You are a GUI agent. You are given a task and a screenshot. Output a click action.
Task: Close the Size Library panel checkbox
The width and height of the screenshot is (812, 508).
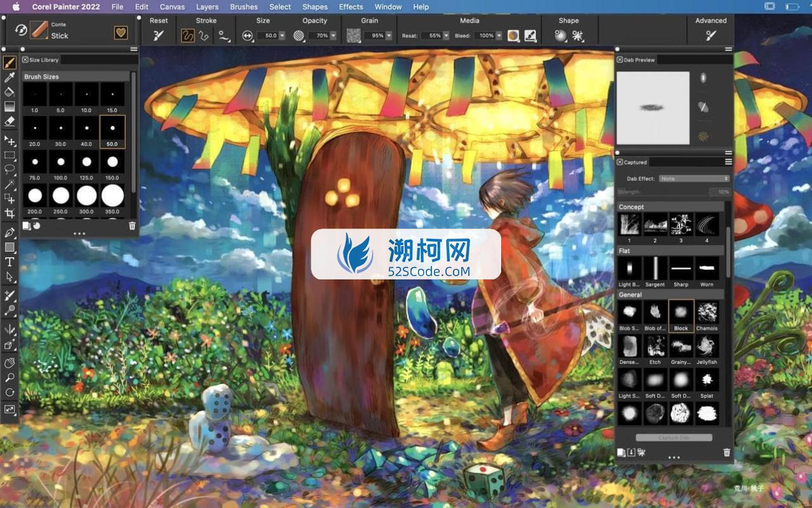click(25, 60)
